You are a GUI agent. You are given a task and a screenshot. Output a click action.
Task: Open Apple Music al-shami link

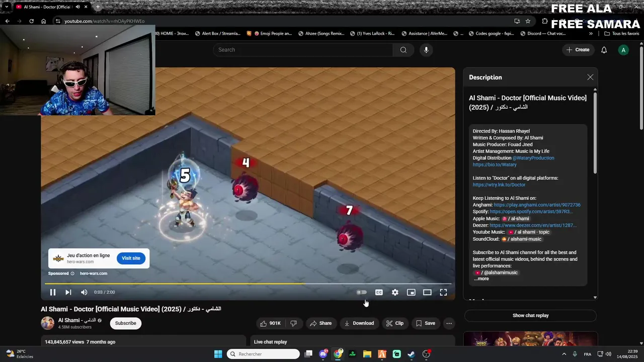(515, 219)
